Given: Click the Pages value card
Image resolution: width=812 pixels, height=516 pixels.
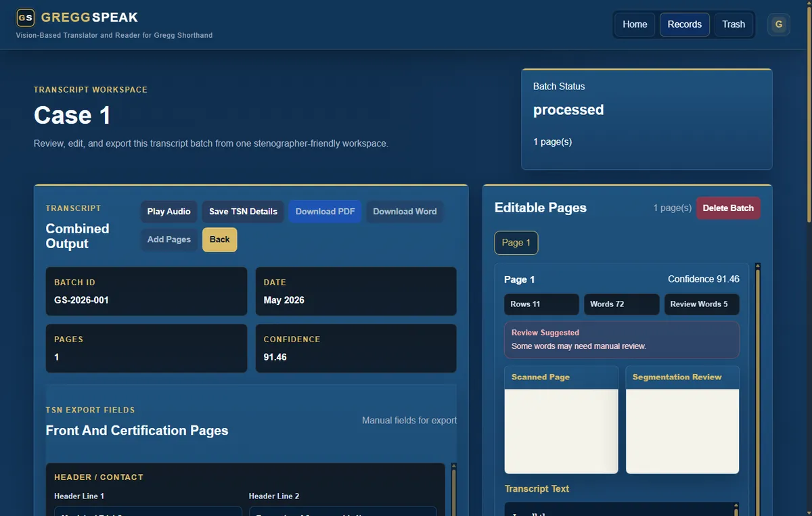Looking at the screenshot, I should [x=146, y=348].
